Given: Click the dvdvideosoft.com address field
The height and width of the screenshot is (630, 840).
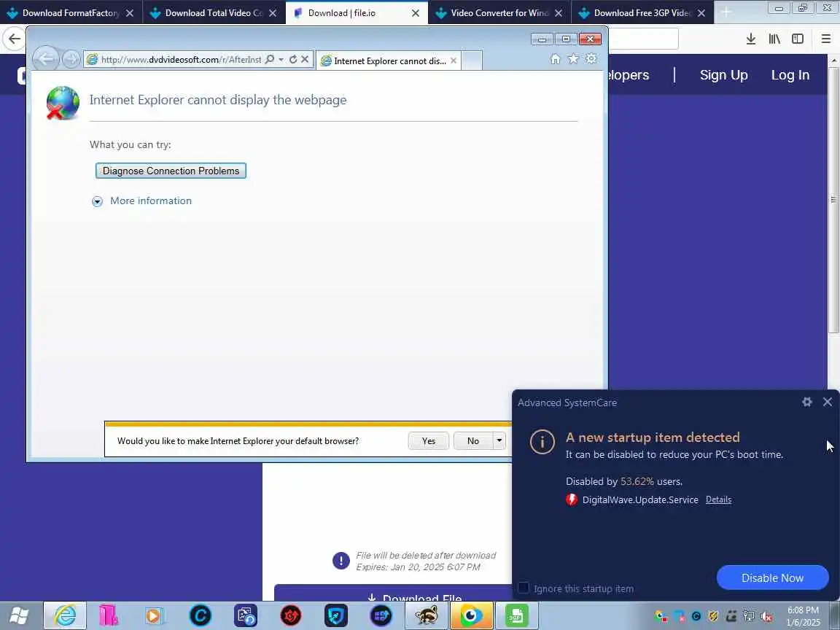Looking at the screenshot, I should click(x=181, y=60).
